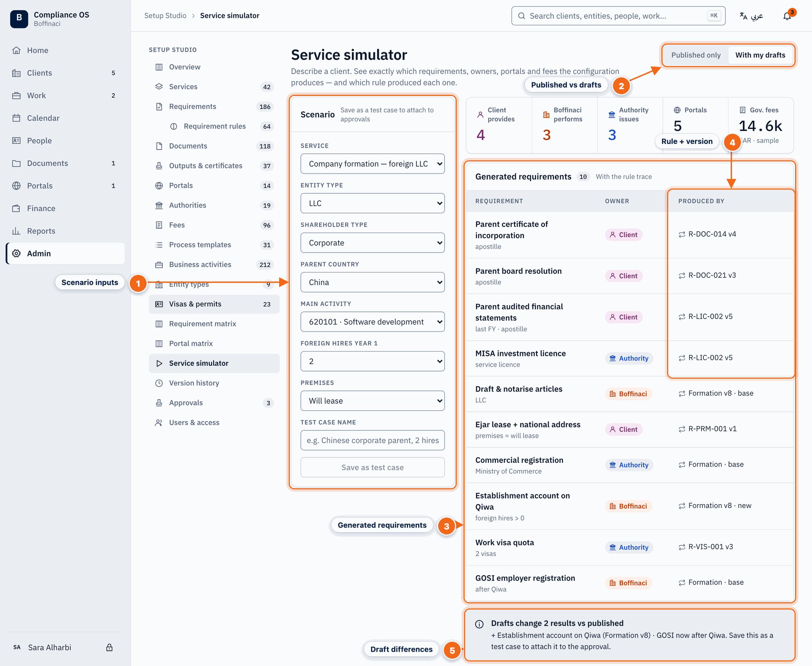Screen dimensions: 812x666
Task: Click the Authority badge in Work visa quota row
Action: point(629,547)
